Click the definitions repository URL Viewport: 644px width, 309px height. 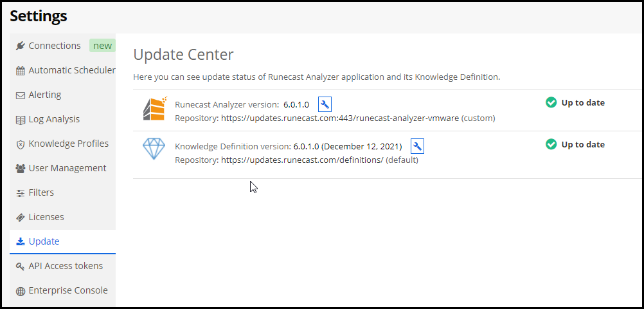tap(302, 160)
